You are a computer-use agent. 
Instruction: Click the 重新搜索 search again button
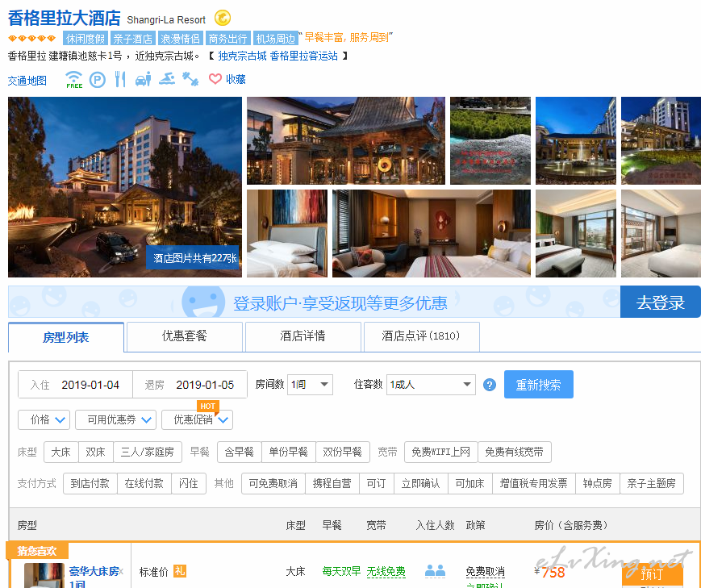(x=538, y=385)
